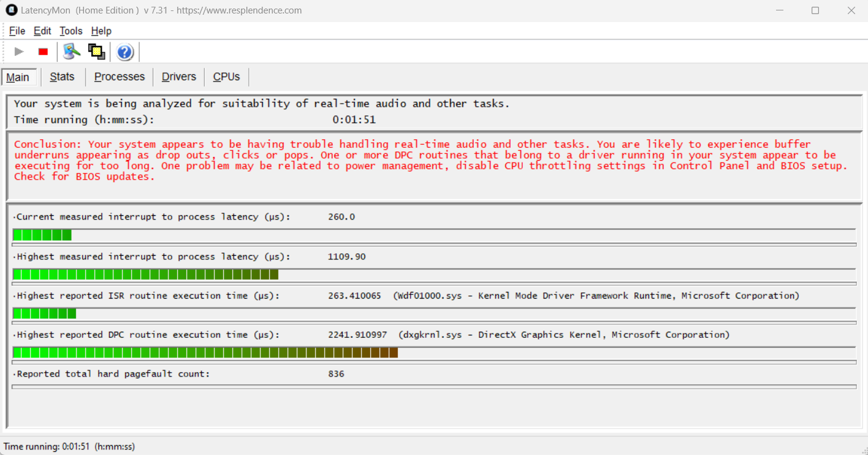The width and height of the screenshot is (868, 455).
Task: Click the DPC time value 2241.910997
Action: [357, 335]
